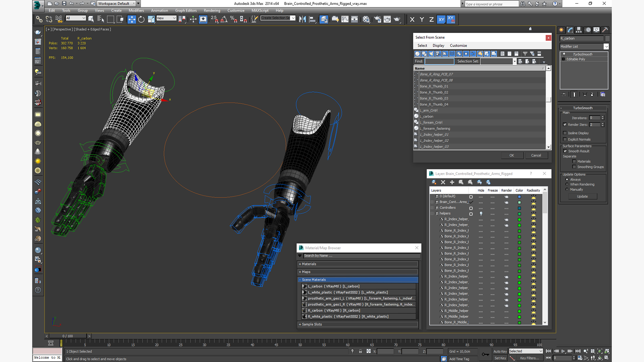This screenshot has width=644, height=362.
Task: Set Controllers layer as current checkbox
Action: click(x=471, y=208)
